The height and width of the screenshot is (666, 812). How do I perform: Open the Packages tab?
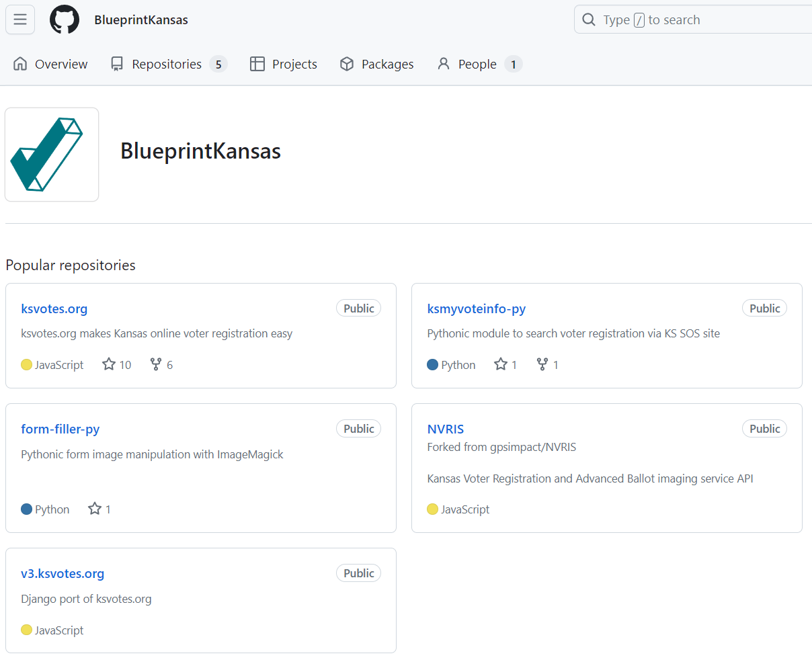point(376,64)
